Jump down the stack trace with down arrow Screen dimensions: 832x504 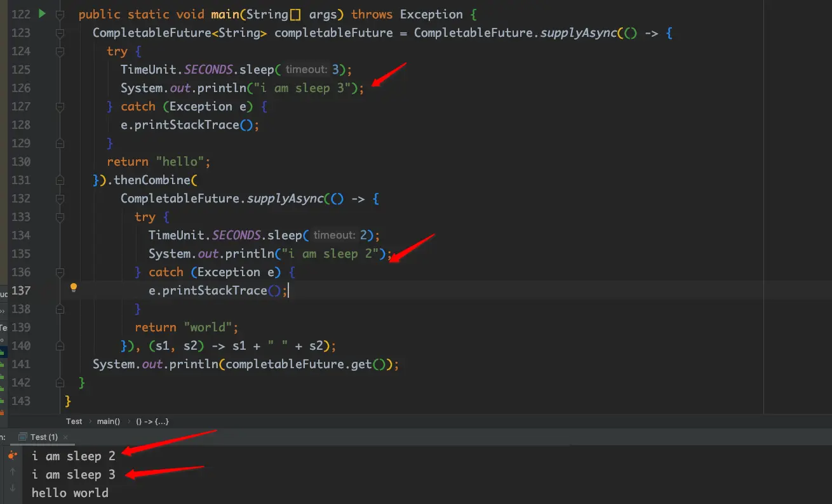pos(12,488)
